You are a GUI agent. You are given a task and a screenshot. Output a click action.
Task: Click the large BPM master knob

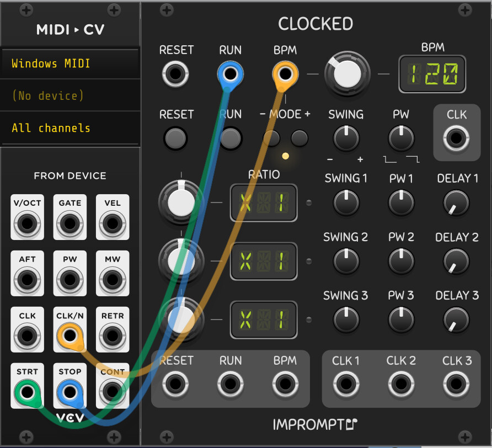tap(347, 74)
